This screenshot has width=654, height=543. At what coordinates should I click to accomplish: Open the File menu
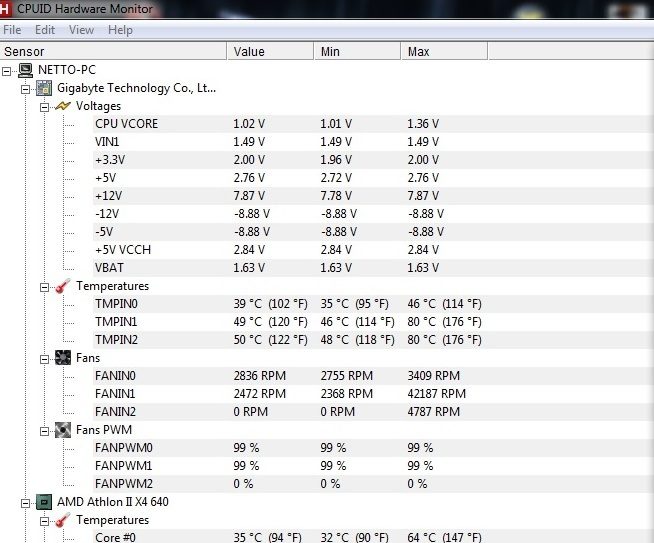point(12,30)
